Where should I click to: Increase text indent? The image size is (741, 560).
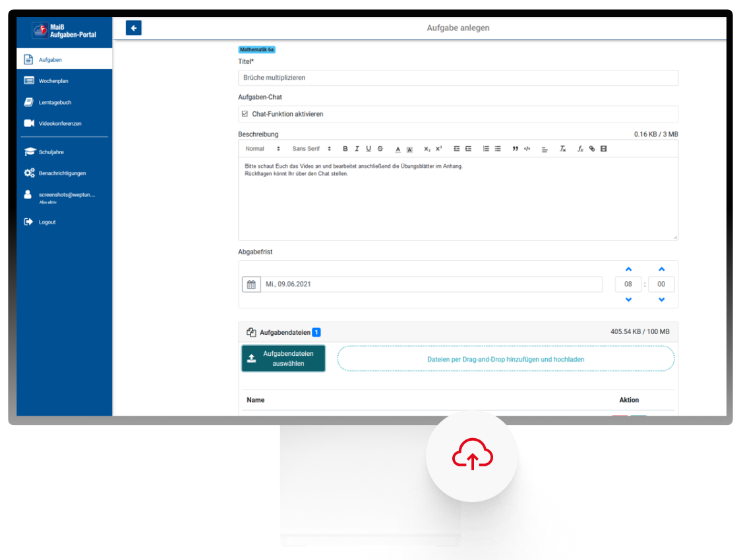(x=468, y=149)
